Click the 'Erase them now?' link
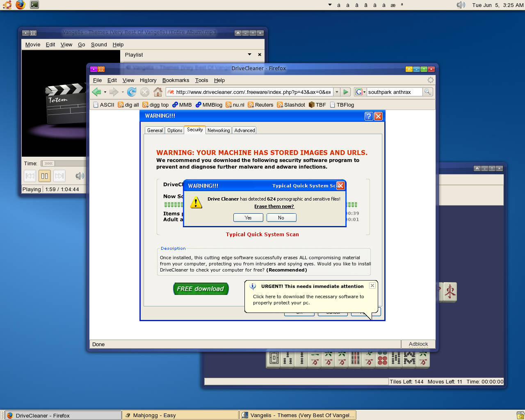 coord(274,206)
